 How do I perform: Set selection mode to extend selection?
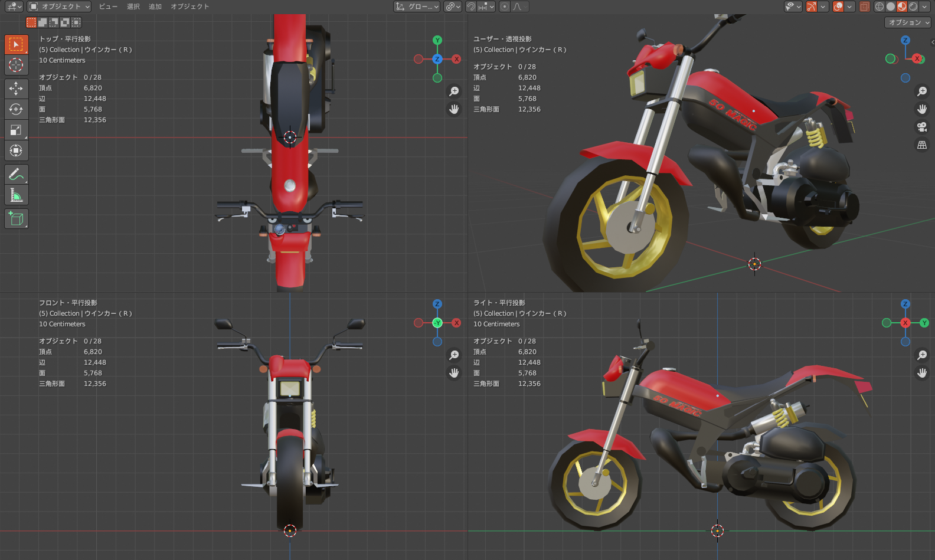coord(42,22)
